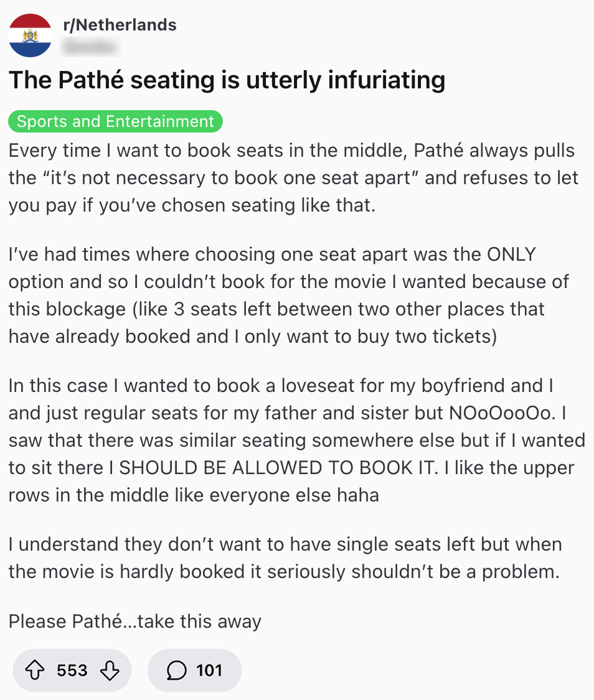Image resolution: width=594 pixels, height=700 pixels.
Task: Open the post title about Pathé seating
Action: click(227, 80)
